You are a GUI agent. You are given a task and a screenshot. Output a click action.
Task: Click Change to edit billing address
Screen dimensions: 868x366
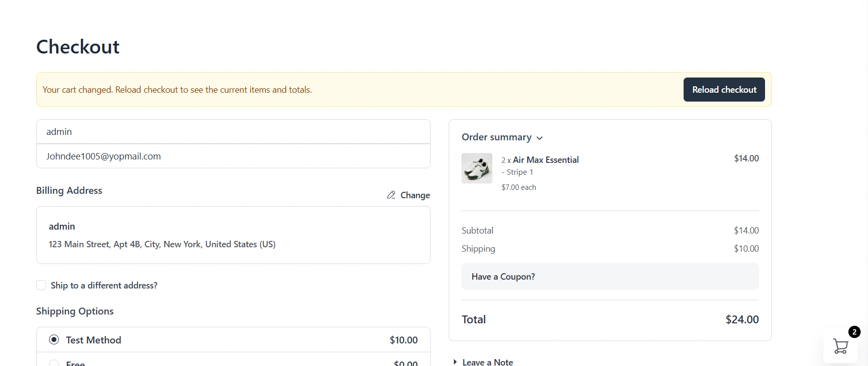415,195
